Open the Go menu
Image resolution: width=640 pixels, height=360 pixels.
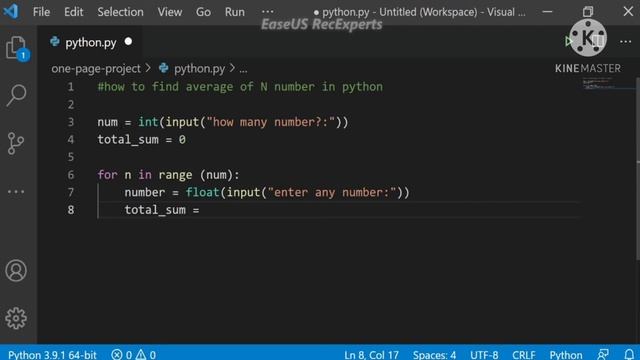tap(203, 12)
